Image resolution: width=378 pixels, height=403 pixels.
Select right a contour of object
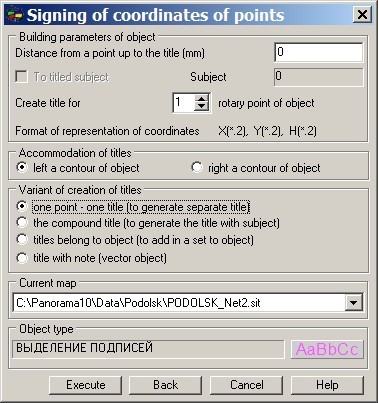[x=197, y=167]
